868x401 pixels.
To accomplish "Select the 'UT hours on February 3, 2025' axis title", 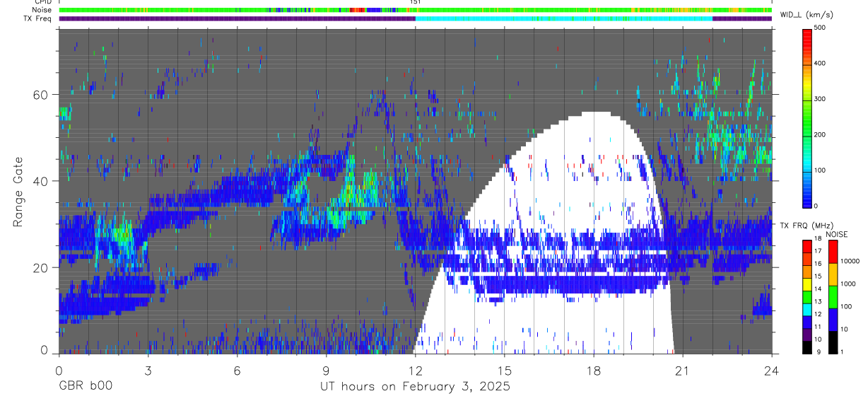I will (x=416, y=387).
